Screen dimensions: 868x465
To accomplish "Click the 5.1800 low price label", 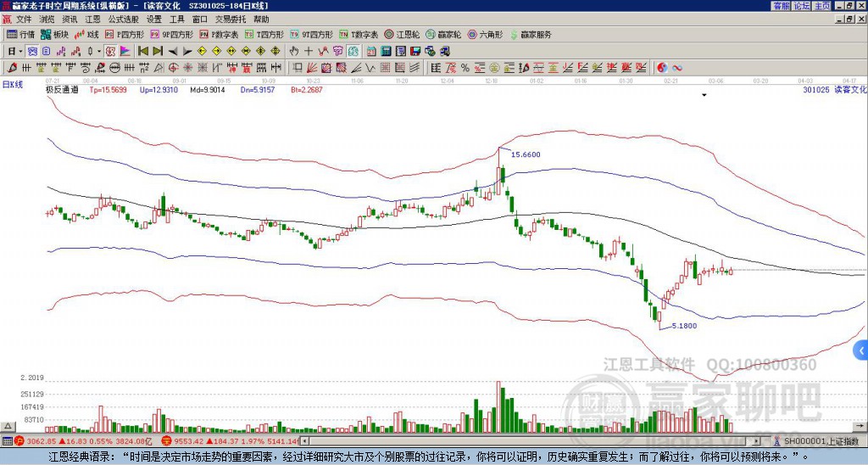I will click(x=684, y=326).
